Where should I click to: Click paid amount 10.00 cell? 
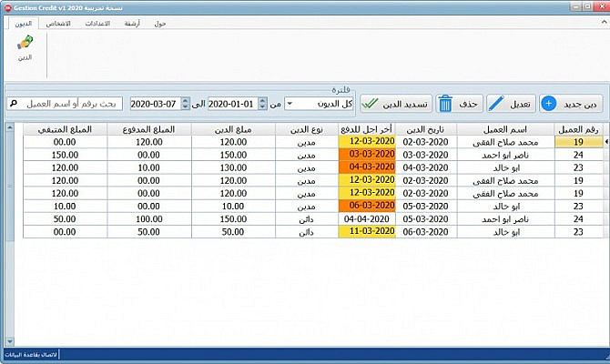tap(149, 167)
